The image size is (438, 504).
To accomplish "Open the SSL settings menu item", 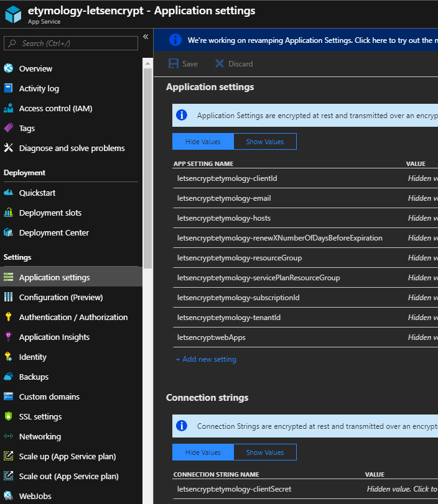I will point(71,416).
